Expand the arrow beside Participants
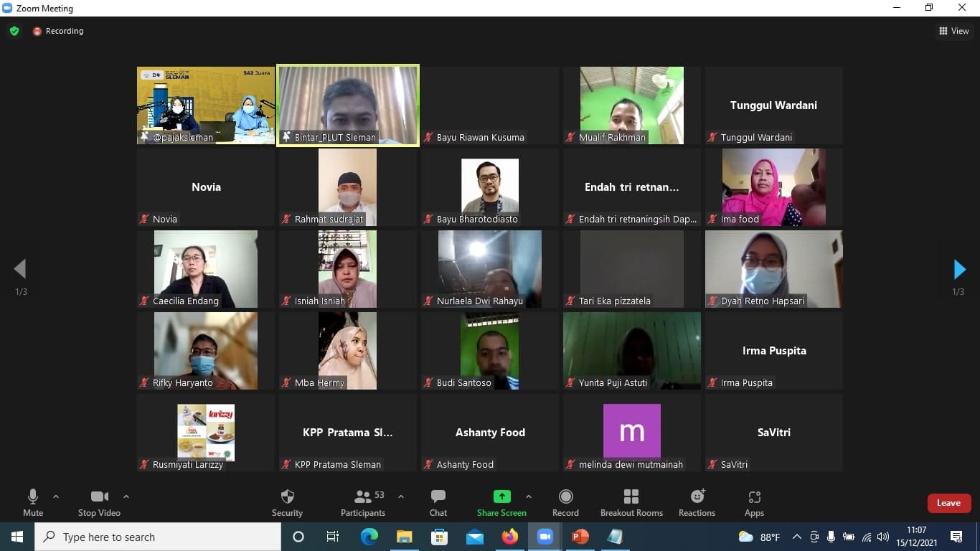The width and height of the screenshot is (980, 551). pos(401,496)
